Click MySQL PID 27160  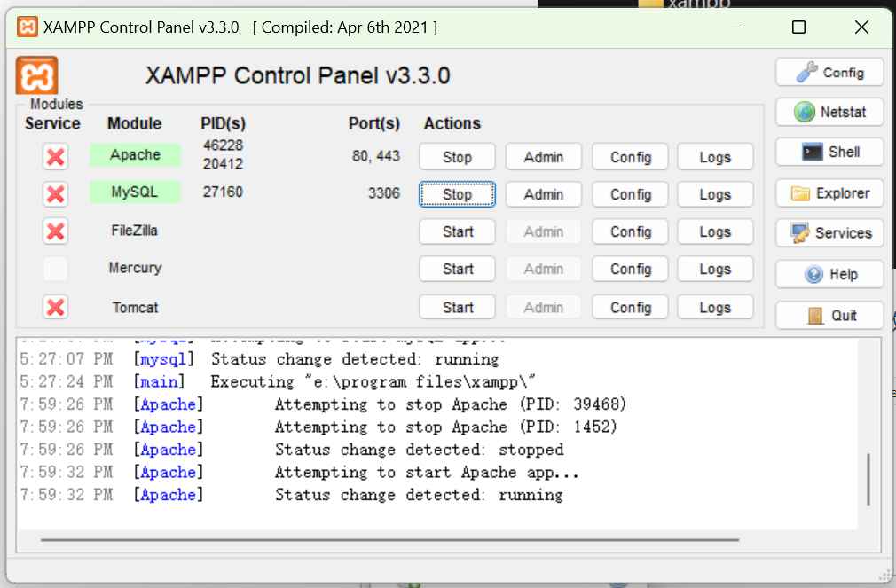[x=223, y=192]
